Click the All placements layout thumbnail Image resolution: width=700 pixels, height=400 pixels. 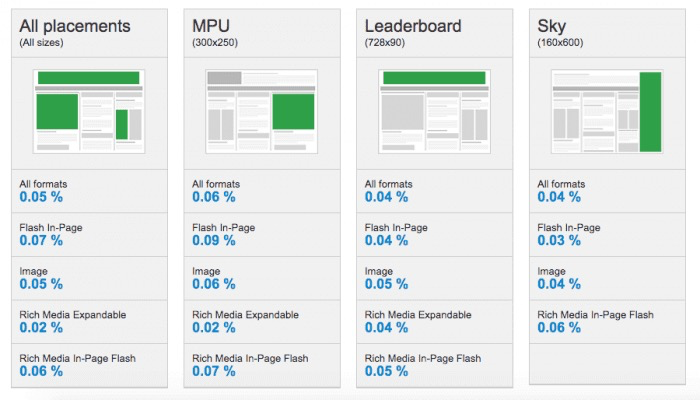tap(88, 111)
